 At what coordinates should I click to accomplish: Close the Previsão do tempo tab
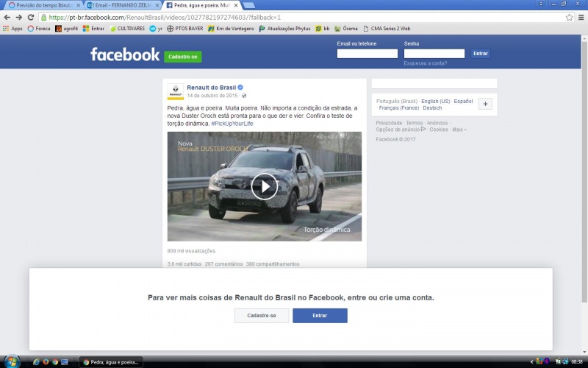click(79, 5)
